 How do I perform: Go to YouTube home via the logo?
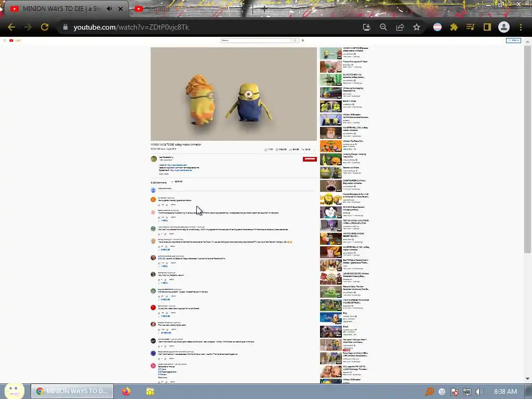[15, 41]
